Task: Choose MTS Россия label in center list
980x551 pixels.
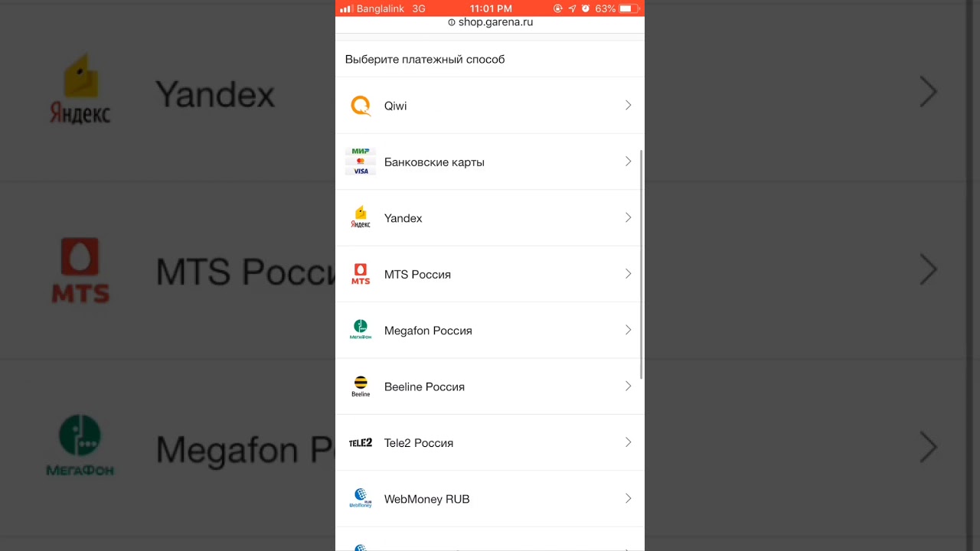Action: [417, 275]
